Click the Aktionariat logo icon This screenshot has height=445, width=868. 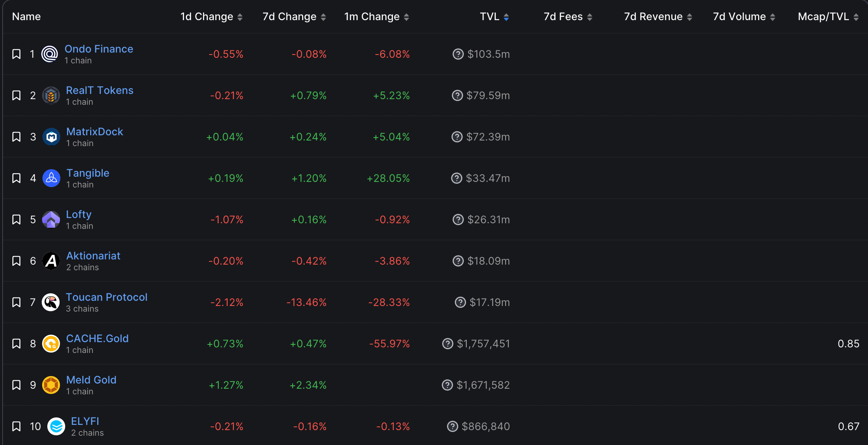tap(51, 261)
